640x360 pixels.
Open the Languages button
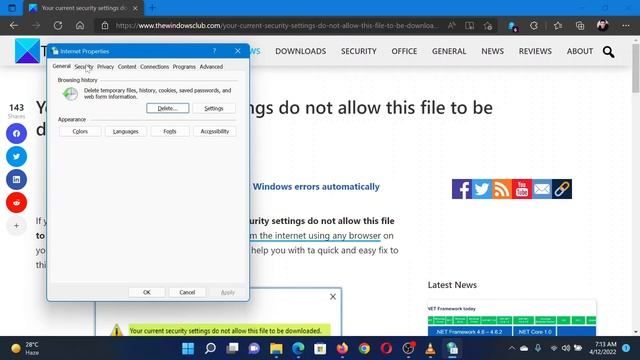[125, 131]
